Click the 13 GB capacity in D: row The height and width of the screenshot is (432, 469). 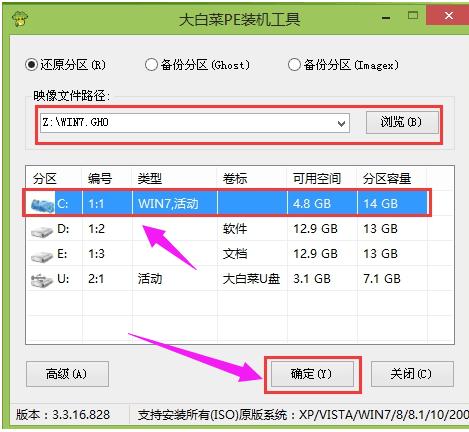pos(381,229)
